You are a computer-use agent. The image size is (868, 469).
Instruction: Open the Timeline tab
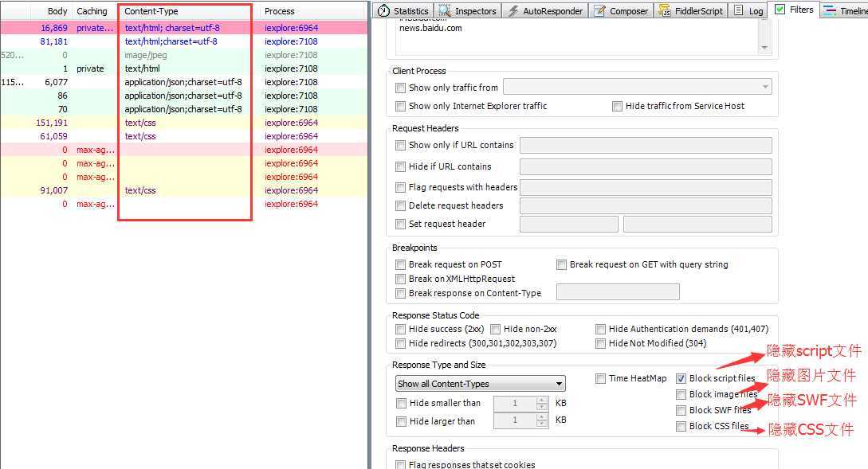(x=845, y=10)
